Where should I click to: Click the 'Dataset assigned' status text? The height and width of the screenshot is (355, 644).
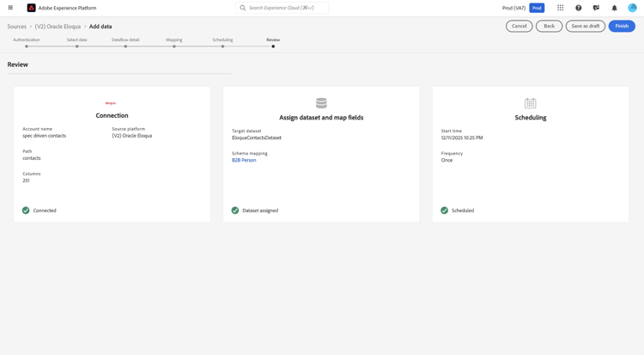coord(260,211)
